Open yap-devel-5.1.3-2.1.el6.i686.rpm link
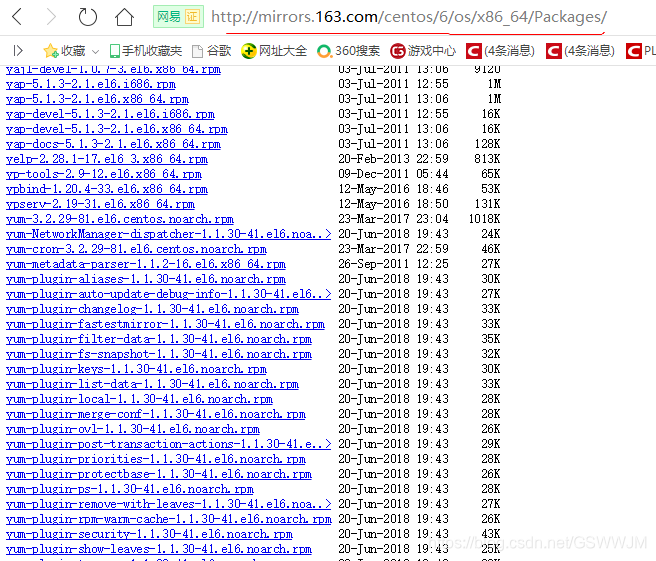This screenshot has width=656, height=561. tap(110, 114)
